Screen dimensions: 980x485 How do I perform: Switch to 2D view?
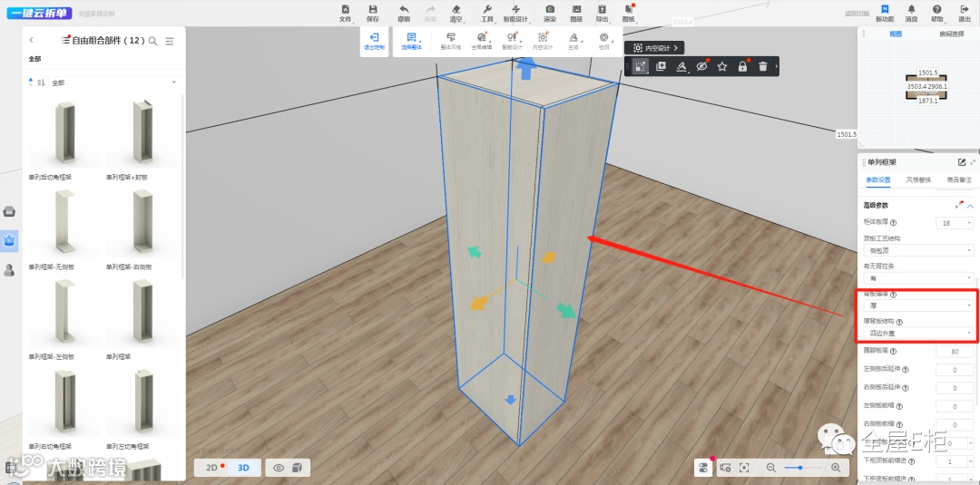click(211, 468)
